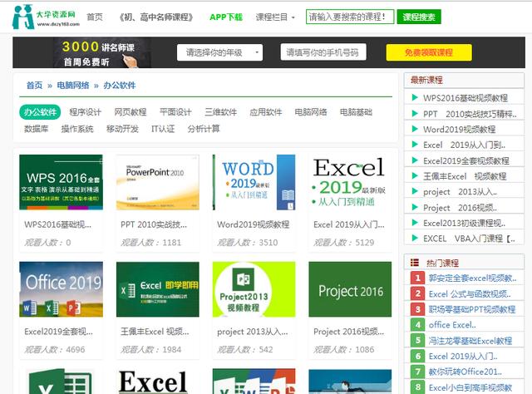The image size is (532, 394).
Task: Open hot course 7 教你玩转Office201..
Action: click(x=465, y=372)
